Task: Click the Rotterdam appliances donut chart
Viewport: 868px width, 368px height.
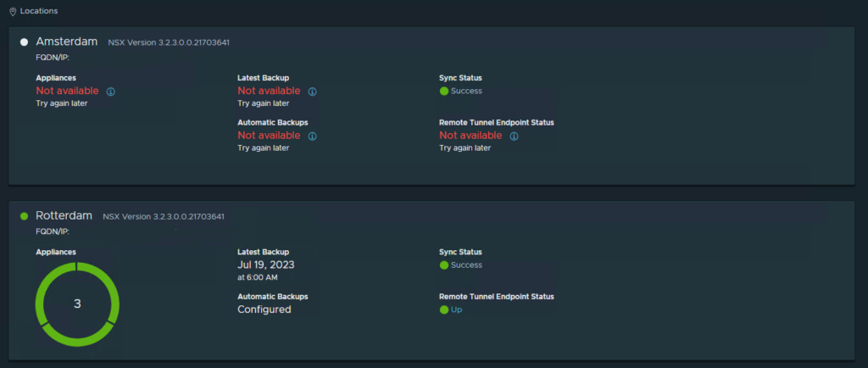Action: pyautogui.click(x=77, y=304)
